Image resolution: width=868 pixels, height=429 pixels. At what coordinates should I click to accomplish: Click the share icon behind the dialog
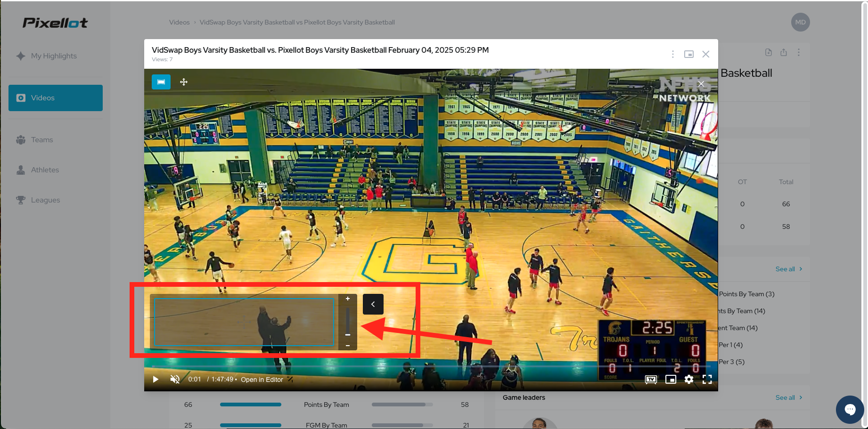click(x=784, y=52)
